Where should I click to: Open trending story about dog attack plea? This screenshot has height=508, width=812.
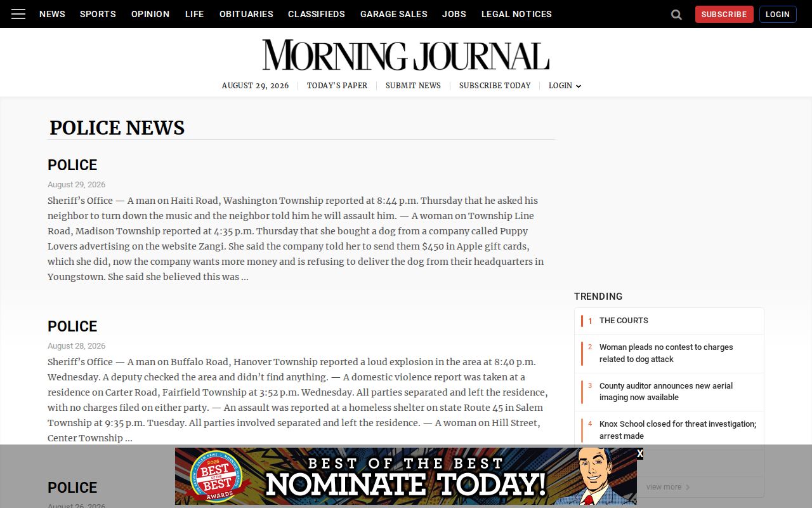point(666,353)
